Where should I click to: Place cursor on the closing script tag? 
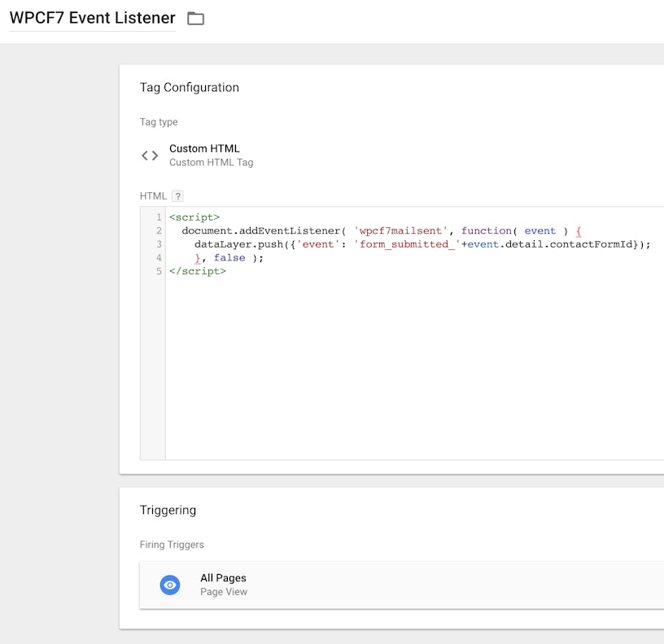(197, 271)
